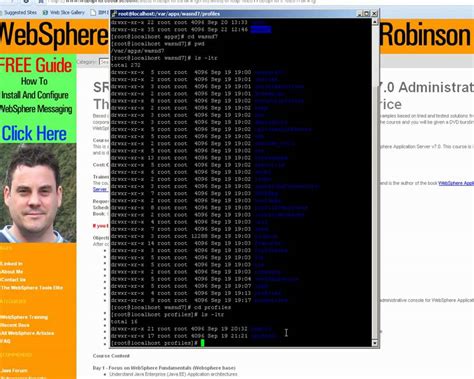Maximize the root@localhost terminal window
This screenshot has height=379, width=474.
pyautogui.click(x=367, y=14)
